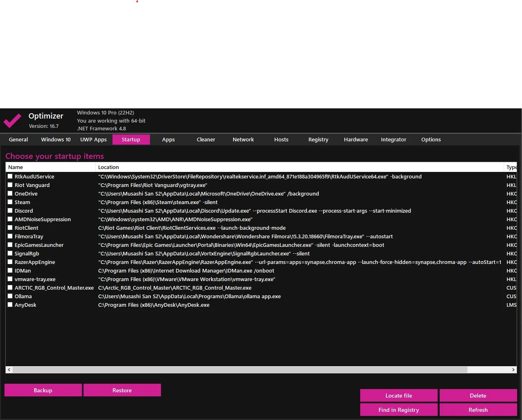This screenshot has width=522, height=420.
Task: Select the ollama app.exe location path
Action: click(189, 296)
